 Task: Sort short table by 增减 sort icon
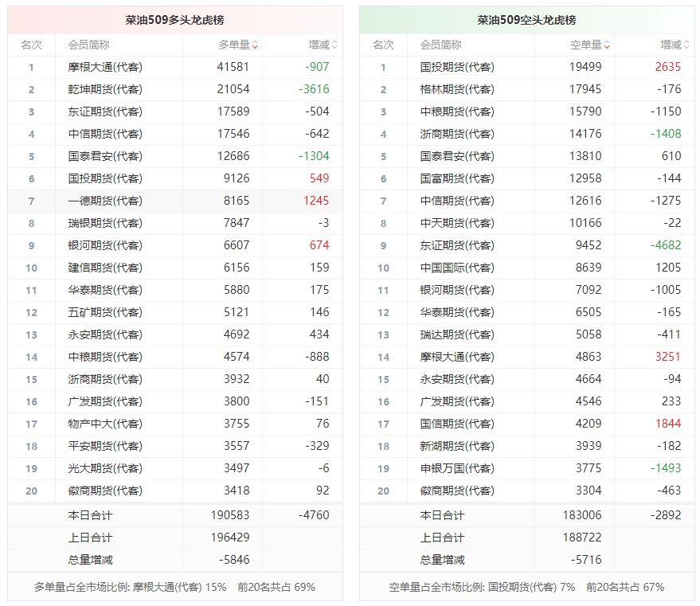(x=686, y=45)
